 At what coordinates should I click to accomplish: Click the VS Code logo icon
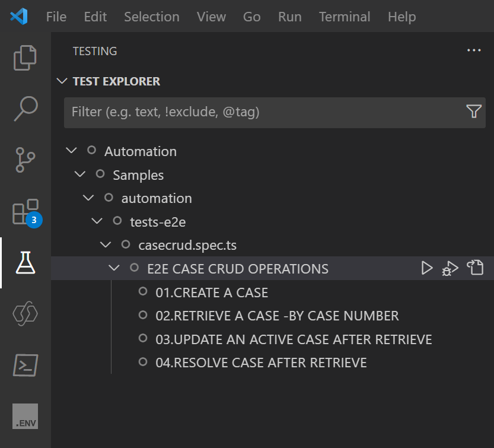[19, 17]
